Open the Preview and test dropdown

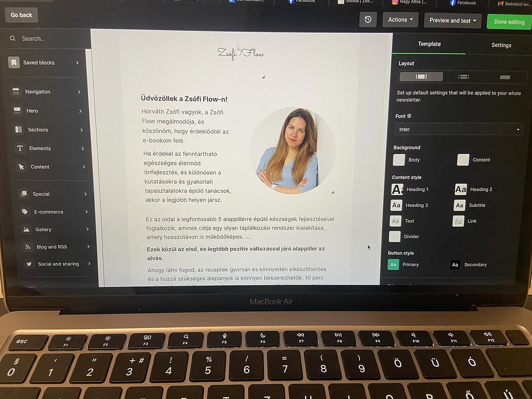coord(452,21)
